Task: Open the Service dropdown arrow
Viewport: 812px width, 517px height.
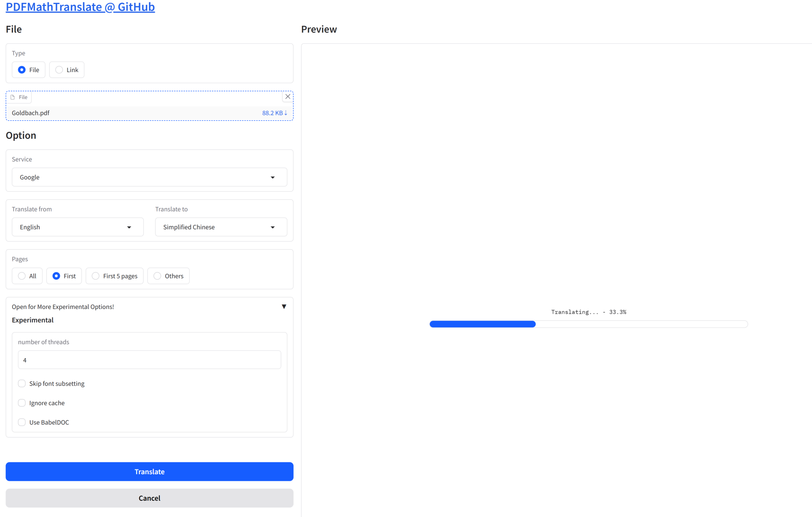Action: click(272, 177)
